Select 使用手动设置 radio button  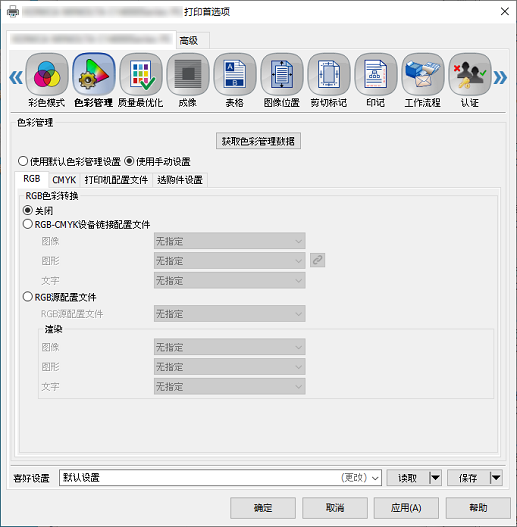tap(129, 161)
